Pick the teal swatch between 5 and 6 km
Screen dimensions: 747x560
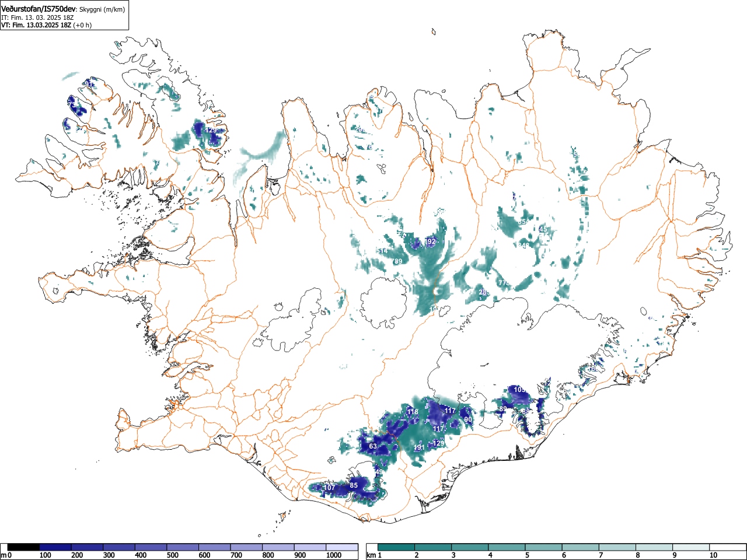pos(544,547)
